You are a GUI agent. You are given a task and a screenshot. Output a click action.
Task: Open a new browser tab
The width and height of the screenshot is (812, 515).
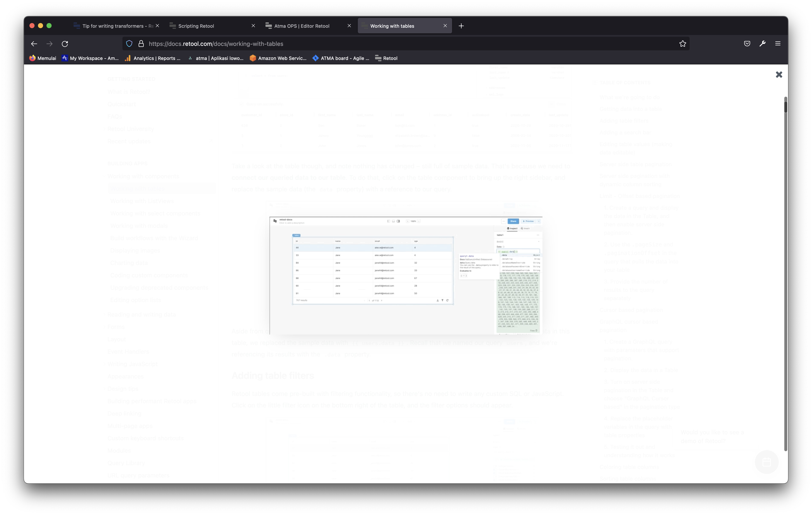(x=461, y=26)
